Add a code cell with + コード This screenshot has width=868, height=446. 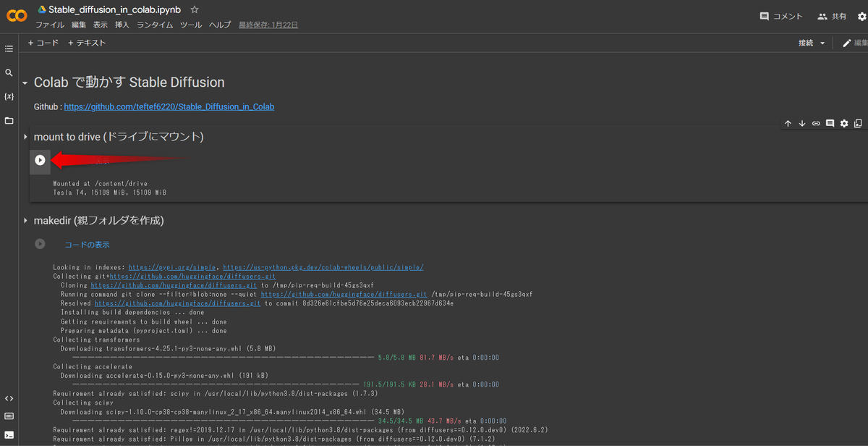43,43
